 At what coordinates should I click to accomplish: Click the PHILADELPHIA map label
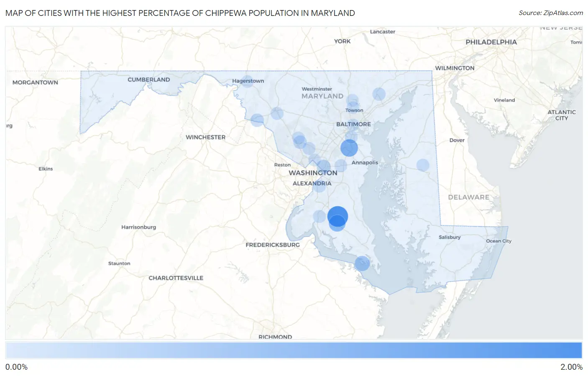(x=491, y=42)
